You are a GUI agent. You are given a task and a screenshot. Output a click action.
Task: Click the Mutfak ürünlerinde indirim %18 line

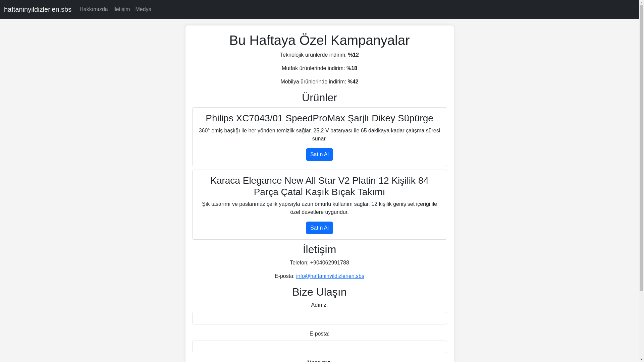319,68
